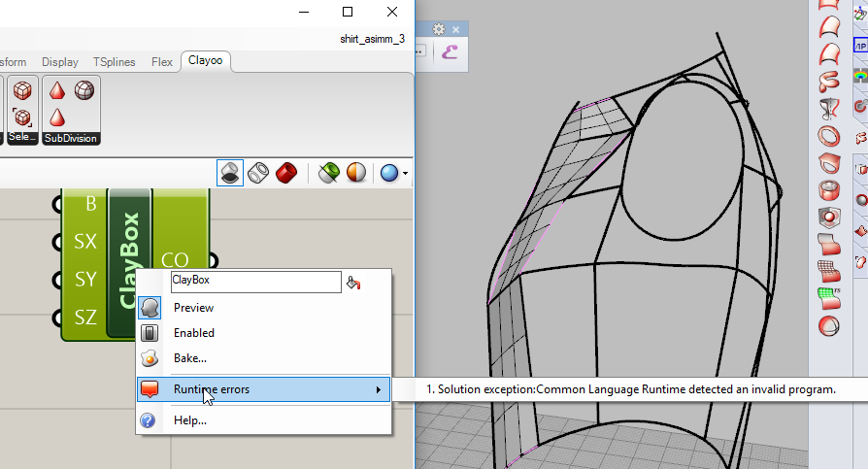Click the red torus icon in Rhino sidebar
Viewport: 868px width, 469px height.
pos(829,135)
